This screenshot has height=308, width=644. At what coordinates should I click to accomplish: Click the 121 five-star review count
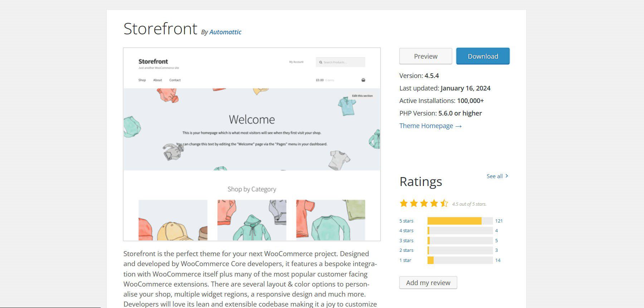(499, 221)
